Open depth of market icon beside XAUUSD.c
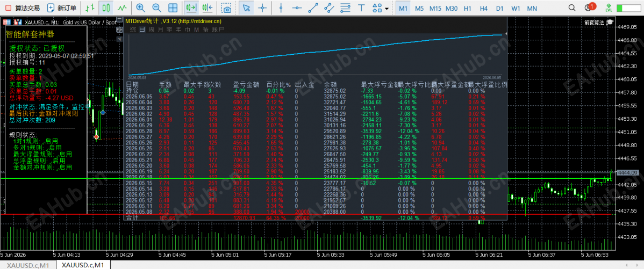Viewport: 644px width, 269px height. 17,22
